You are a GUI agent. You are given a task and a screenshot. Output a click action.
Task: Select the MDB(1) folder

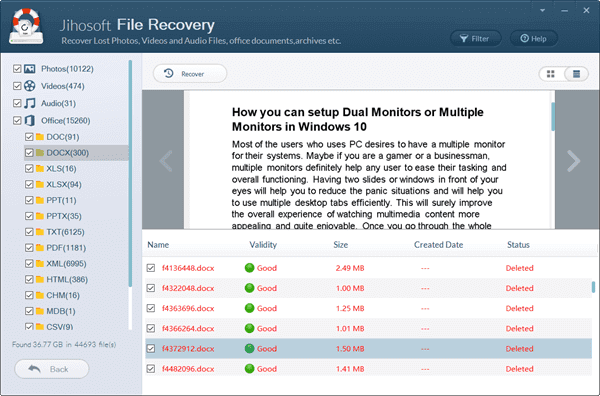(x=61, y=311)
